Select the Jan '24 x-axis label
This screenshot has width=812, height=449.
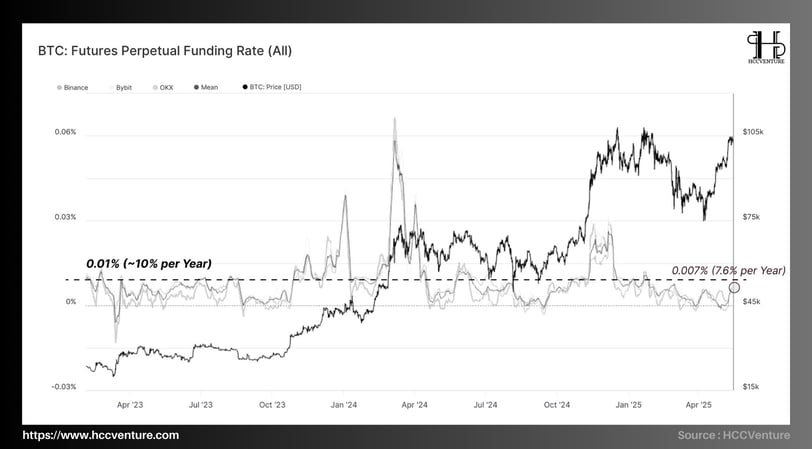tap(344, 405)
